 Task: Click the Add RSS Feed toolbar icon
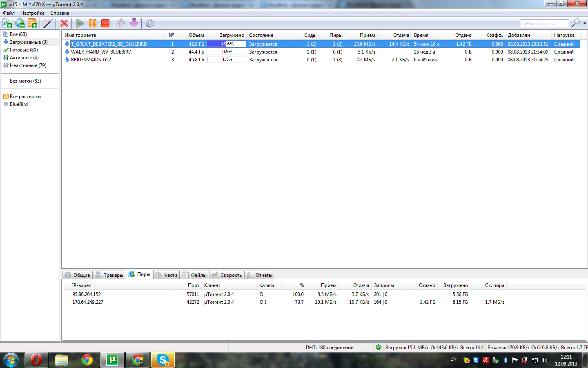(x=33, y=23)
